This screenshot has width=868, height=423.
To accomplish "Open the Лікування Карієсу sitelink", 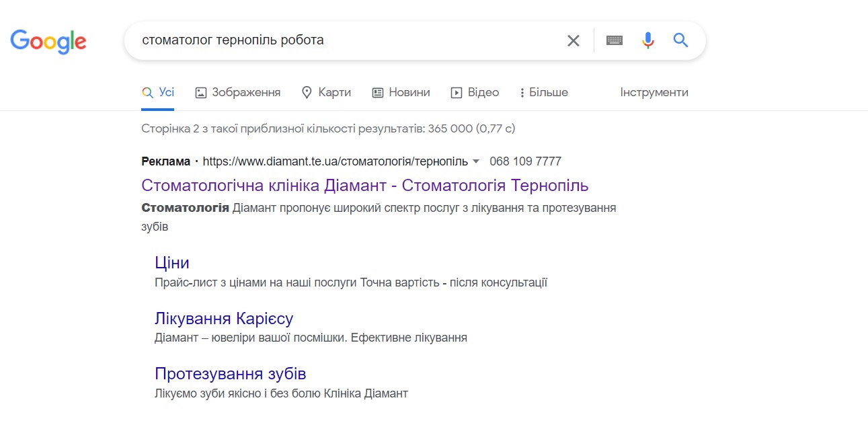I will tap(224, 318).
